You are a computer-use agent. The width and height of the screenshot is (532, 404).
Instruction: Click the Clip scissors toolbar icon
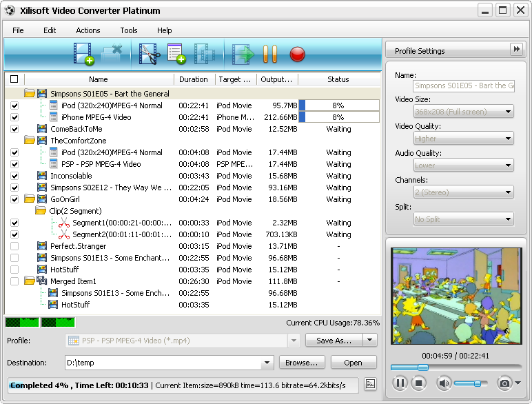149,54
